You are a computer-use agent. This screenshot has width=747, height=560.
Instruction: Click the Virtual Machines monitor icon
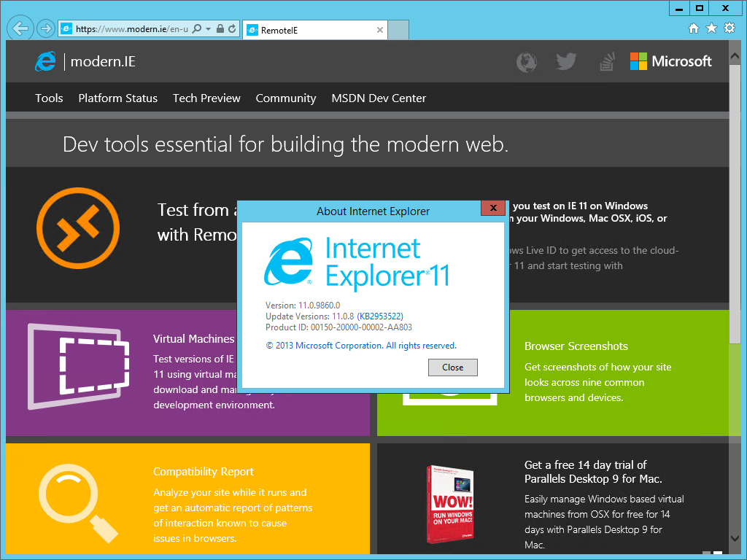tap(79, 366)
